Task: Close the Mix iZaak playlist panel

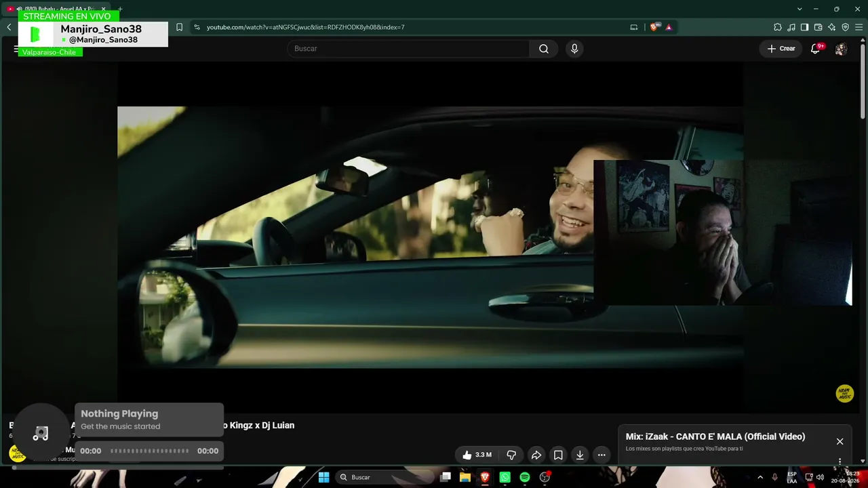Action: (x=840, y=441)
